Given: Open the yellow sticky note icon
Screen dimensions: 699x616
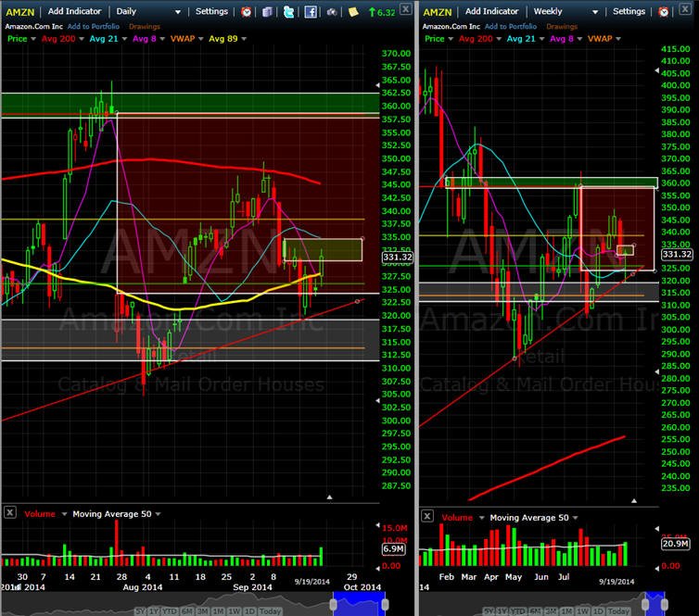Looking at the screenshot, I should pos(353,12).
